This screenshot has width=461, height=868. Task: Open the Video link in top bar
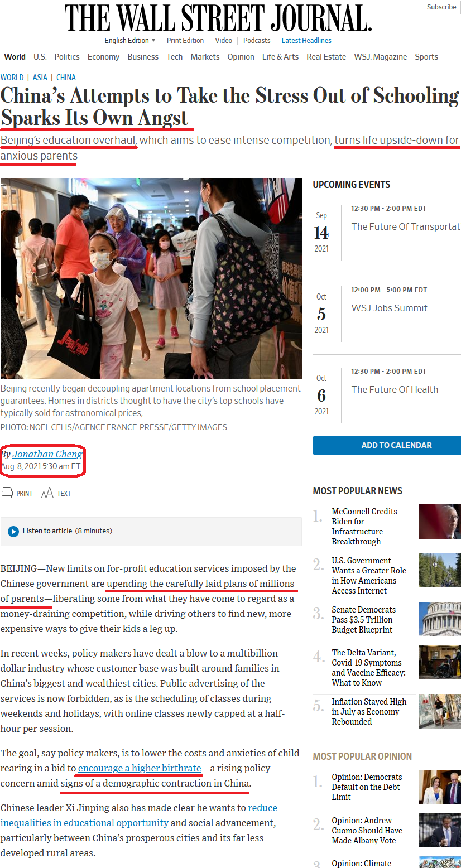[224, 41]
